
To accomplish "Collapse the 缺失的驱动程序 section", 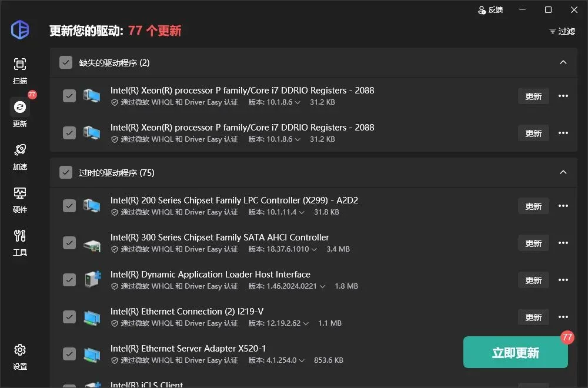I will click(x=563, y=62).
